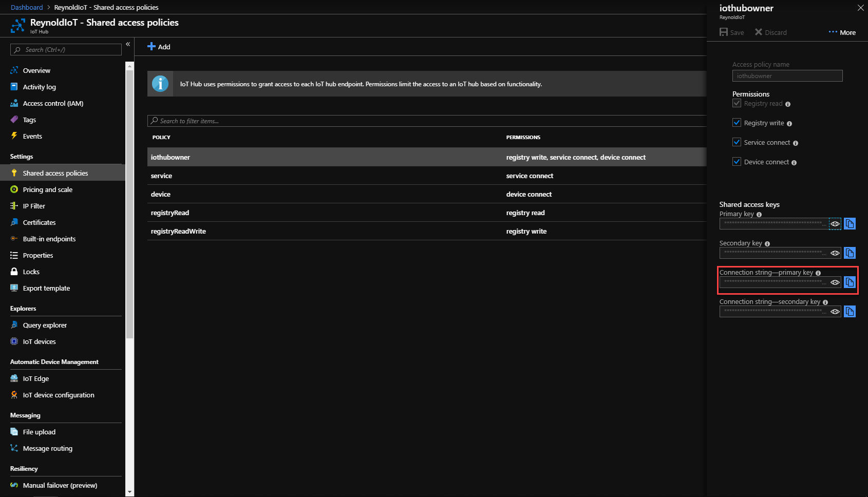Viewport: 868px width, 497px height.
Task: Select Built-in endpoints settings
Action: point(49,239)
